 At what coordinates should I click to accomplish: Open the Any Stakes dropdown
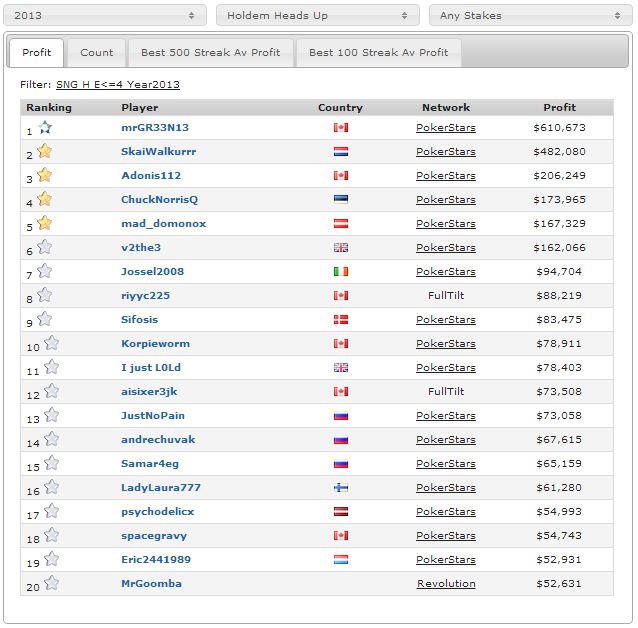point(531,15)
